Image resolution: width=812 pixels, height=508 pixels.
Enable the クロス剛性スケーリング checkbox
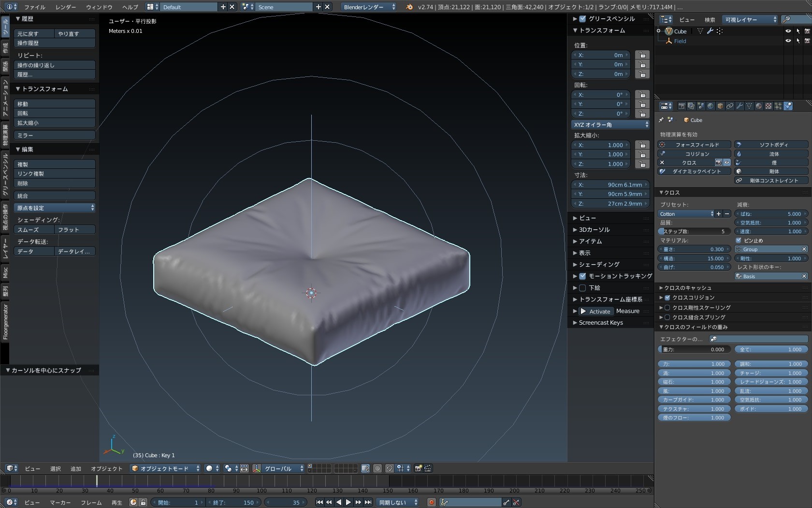click(x=667, y=308)
